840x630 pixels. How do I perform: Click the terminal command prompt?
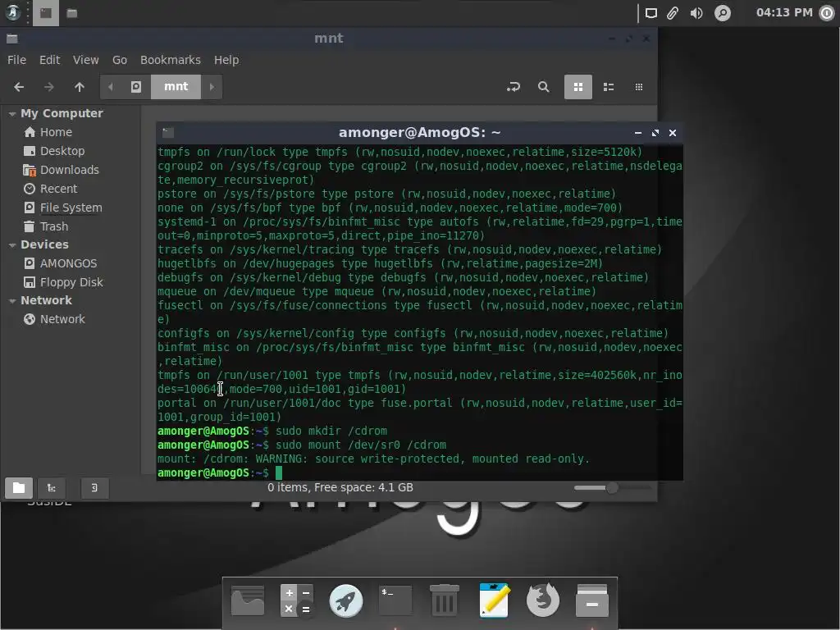279,473
